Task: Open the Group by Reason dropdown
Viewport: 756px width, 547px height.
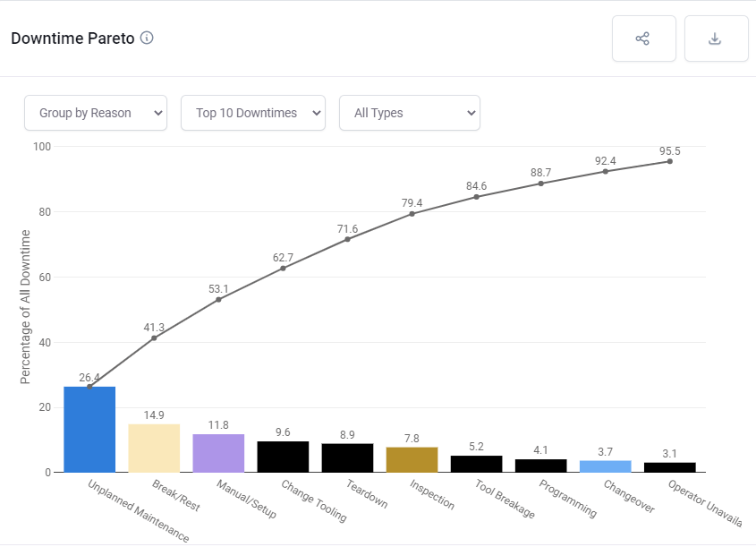Action: pos(96,113)
